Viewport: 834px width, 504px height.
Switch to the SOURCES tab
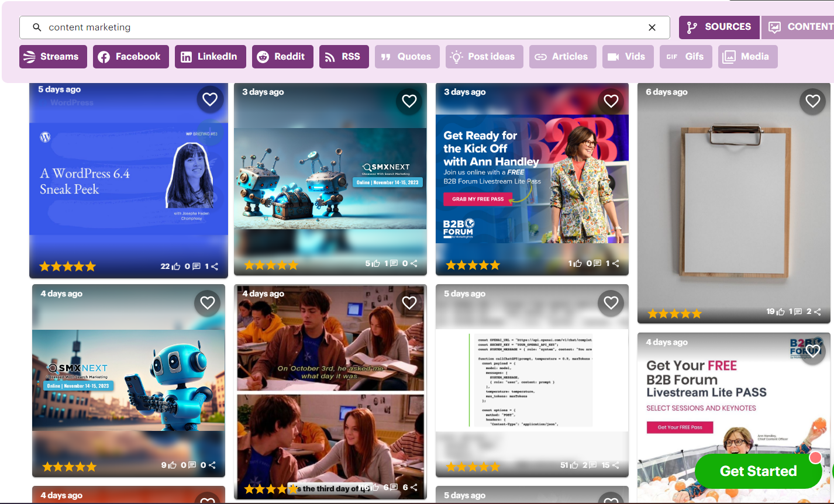pyautogui.click(x=719, y=27)
